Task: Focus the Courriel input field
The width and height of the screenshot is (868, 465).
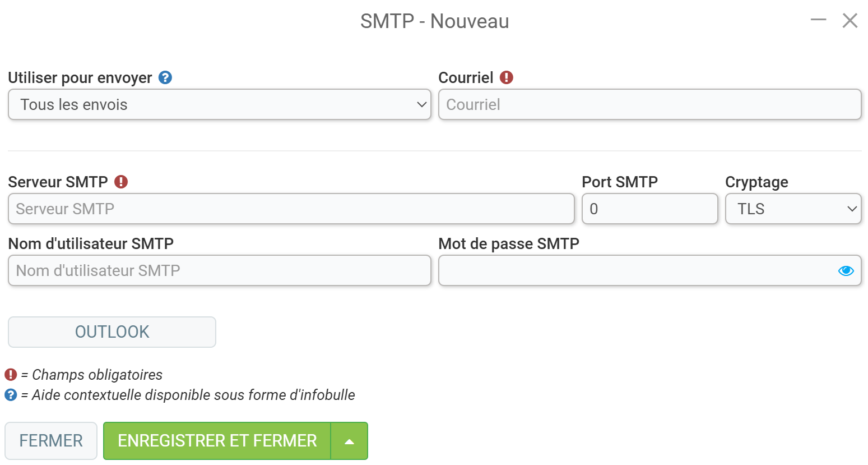Action: click(650, 104)
